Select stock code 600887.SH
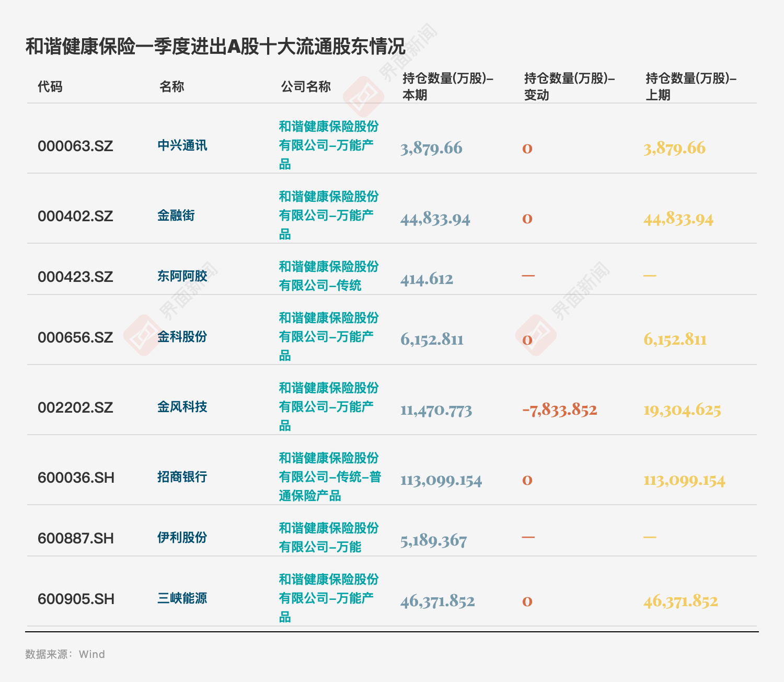Viewport: 784px width, 682px height. (x=76, y=538)
